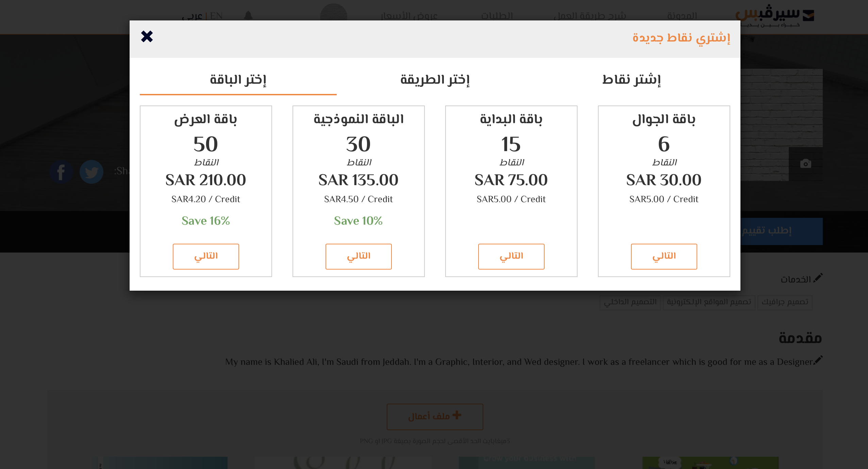Switch to the إختر الطريقة tab
Viewport: 868px width, 469px height.
click(x=435, y=80)
